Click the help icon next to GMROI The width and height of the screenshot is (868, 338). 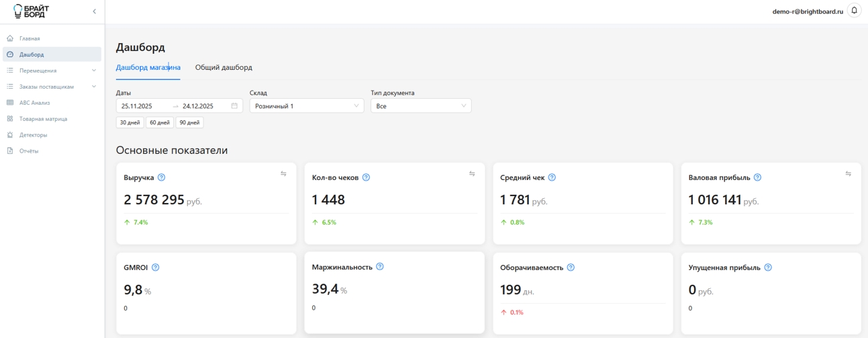pos(156,267)
